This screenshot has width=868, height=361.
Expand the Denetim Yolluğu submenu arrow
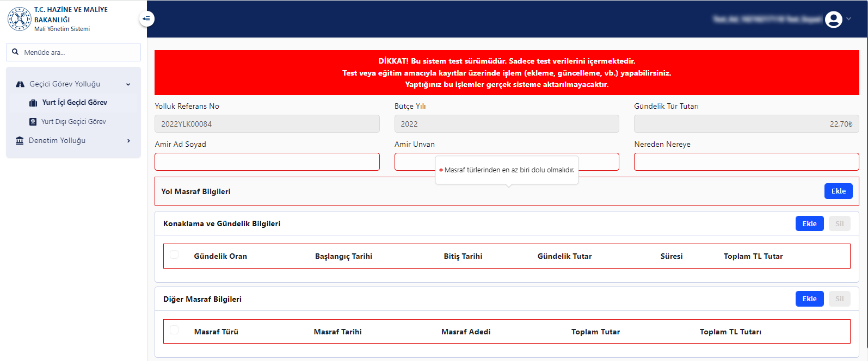(x=128, y=141)
